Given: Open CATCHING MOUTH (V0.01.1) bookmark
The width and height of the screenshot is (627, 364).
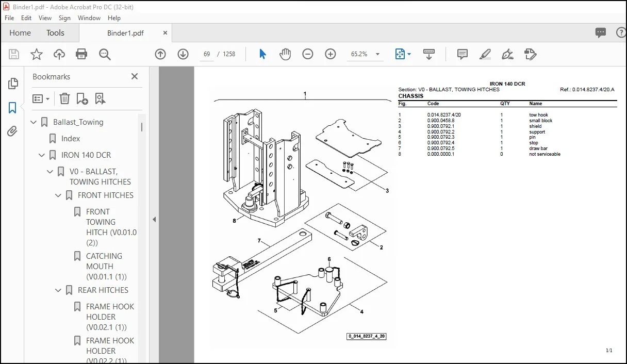Looking at the screenshot, I should [x=106, y=266].
